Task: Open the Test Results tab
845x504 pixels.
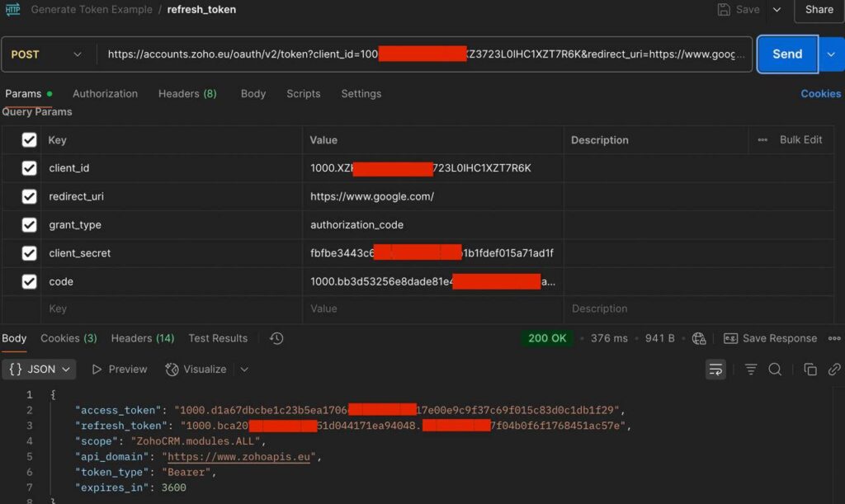Action: point(218,338)
